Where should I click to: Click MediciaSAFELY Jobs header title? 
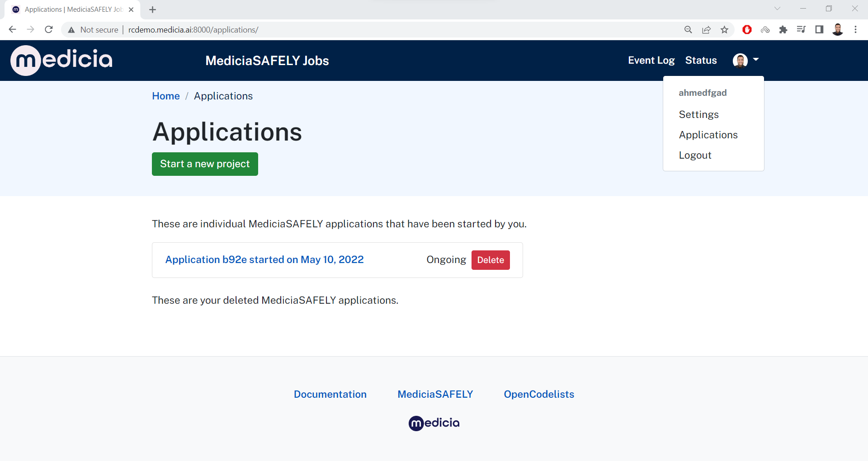click(x=267, y=61)
